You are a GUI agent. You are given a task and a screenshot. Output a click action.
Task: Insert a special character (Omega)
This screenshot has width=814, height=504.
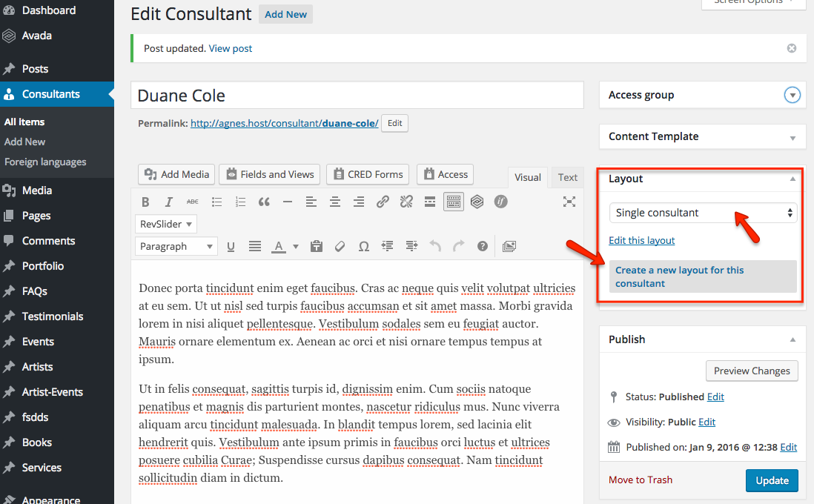[x=364, y=247]
